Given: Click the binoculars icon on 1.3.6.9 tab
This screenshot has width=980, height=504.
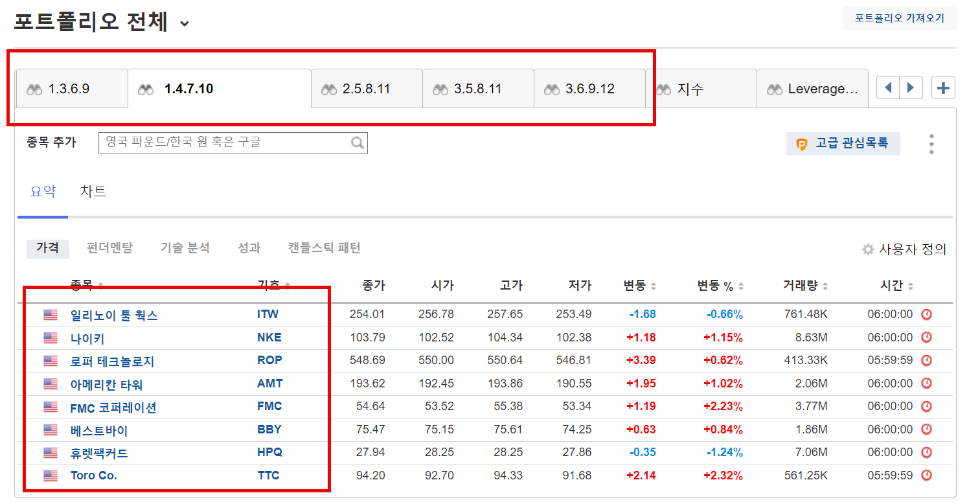Looking at the screenshot, I should coord(34,89).
